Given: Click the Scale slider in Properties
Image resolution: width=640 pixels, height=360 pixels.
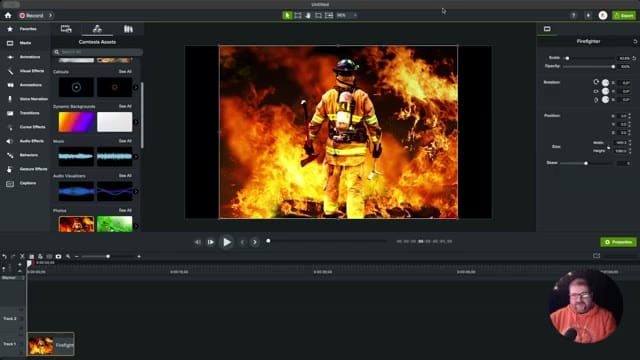Looking at the screenshot, I should coord(589,58).
